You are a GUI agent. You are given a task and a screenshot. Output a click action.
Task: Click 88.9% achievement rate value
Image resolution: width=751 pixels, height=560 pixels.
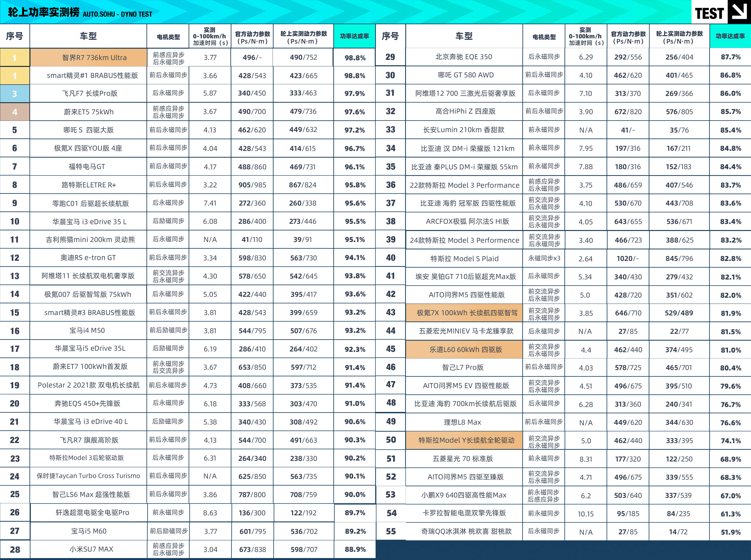(x=355, y=549)
